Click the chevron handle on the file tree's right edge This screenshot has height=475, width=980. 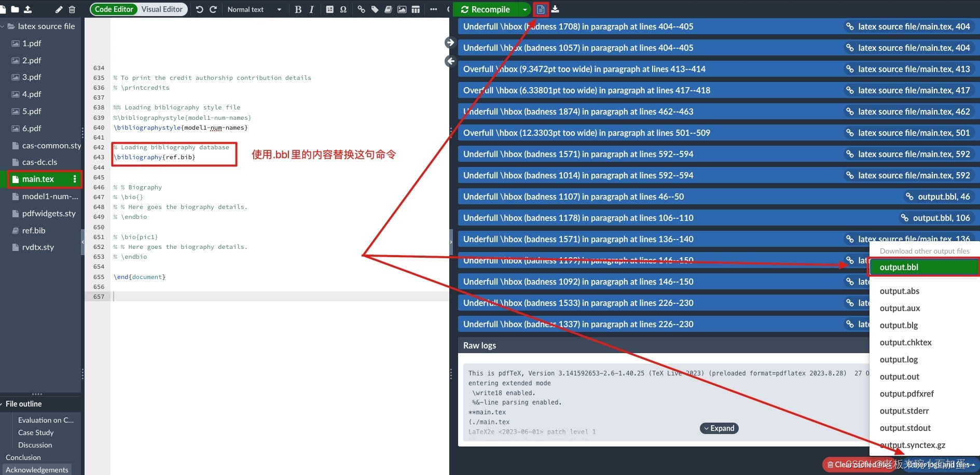click(83, 242)
